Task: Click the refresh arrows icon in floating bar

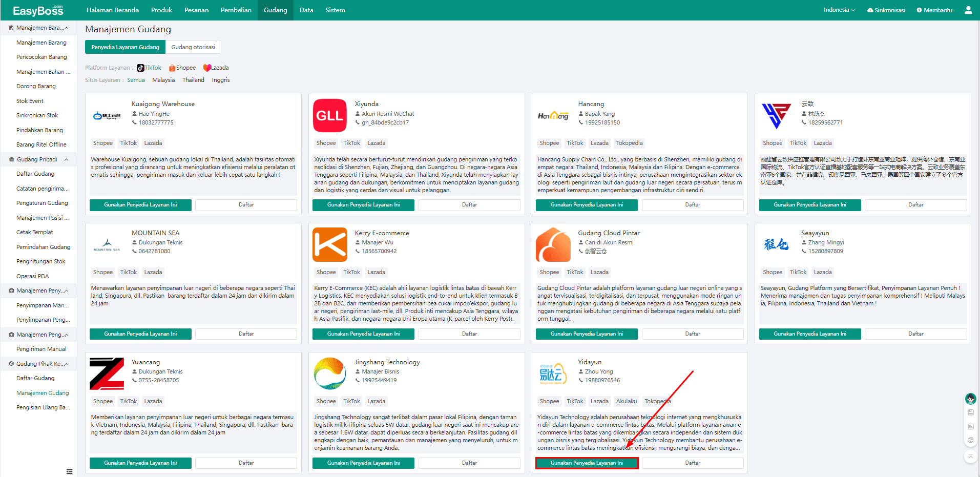Action: tap(970, 440)
